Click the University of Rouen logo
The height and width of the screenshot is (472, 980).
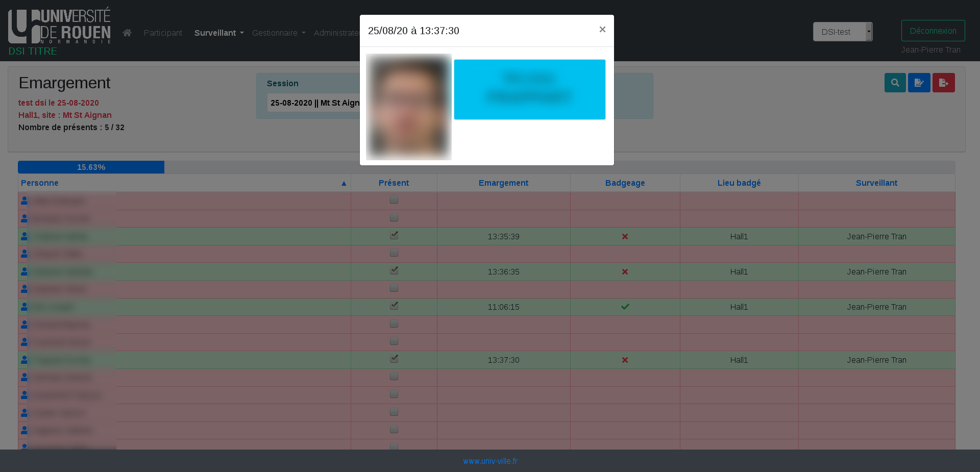[59, 27]
